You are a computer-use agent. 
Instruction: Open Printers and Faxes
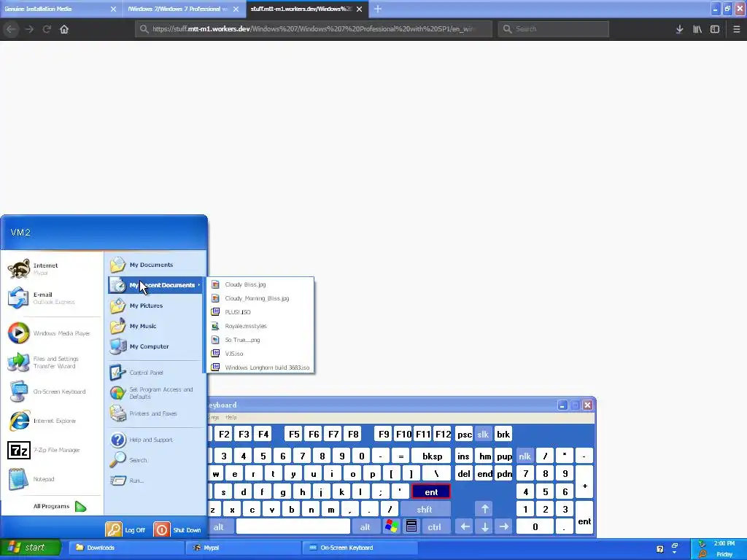point(155,413)
